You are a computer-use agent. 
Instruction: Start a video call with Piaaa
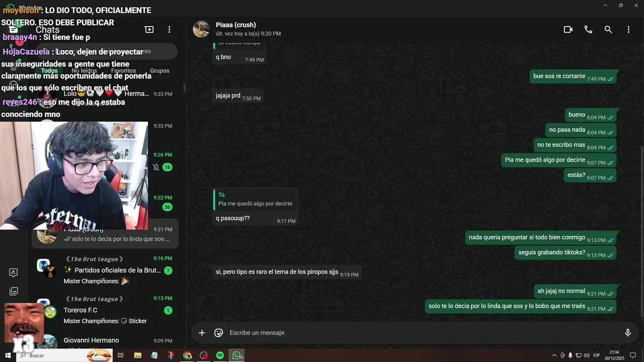(568, 30)
